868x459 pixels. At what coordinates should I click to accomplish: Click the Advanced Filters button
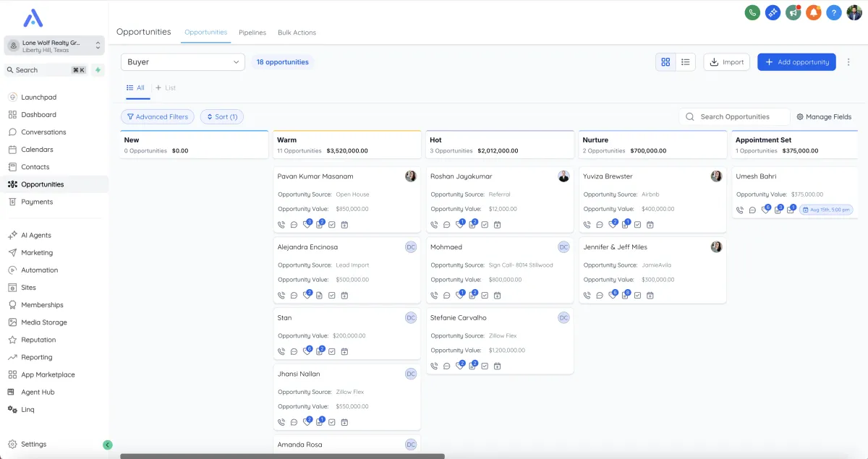[x=157, y=116]
